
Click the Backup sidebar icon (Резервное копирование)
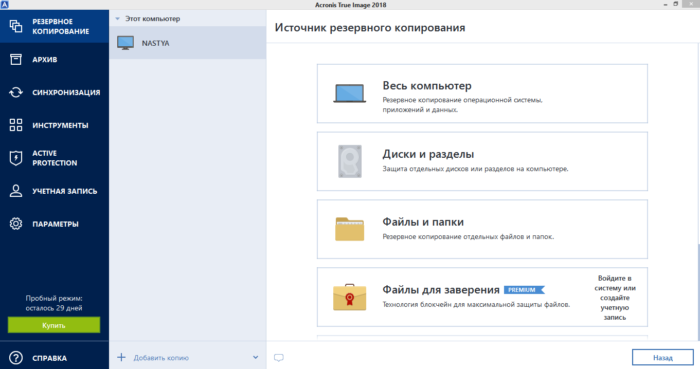(16, 26)
